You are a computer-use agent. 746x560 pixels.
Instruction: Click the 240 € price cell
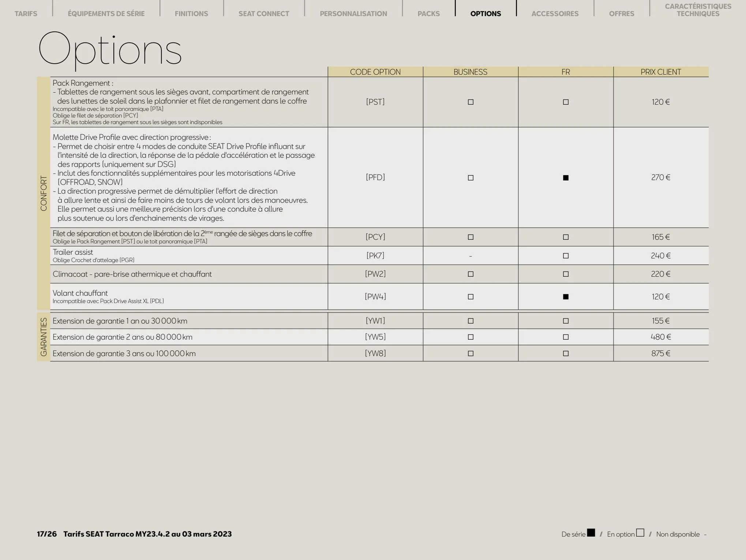(x=661, y=255)
